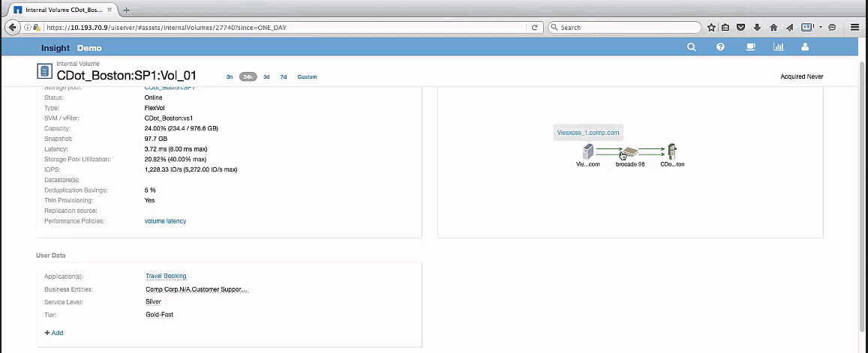
Task: Click the Latency value 3.72 ms
Action: pyautogui.click(x=176, y=149)
